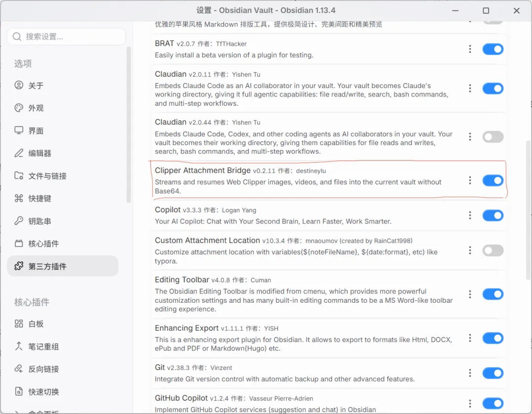Viewport: 532px width, 414px height.
Task: Disable the BRAT plugin toggle
Action: pos(493,49)
